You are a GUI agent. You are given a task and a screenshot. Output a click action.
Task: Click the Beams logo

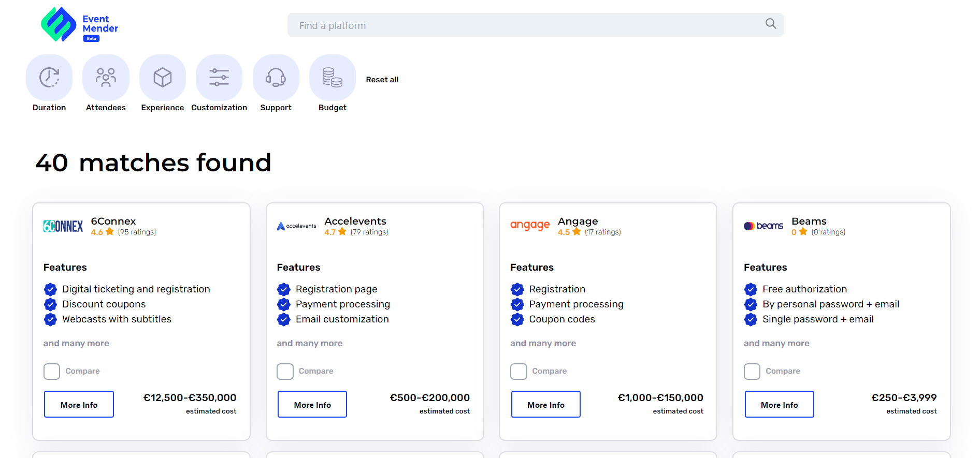click(x=763, y=226)
